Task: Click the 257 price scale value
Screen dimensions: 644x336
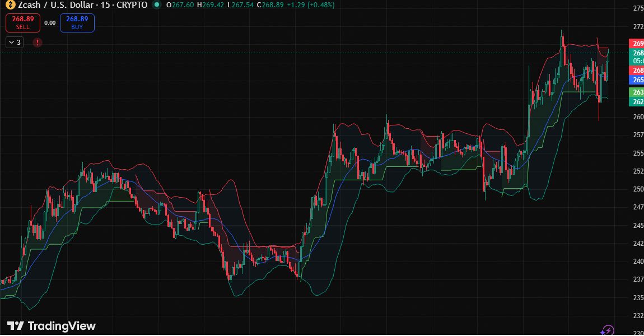Action: tap(638, 135)
